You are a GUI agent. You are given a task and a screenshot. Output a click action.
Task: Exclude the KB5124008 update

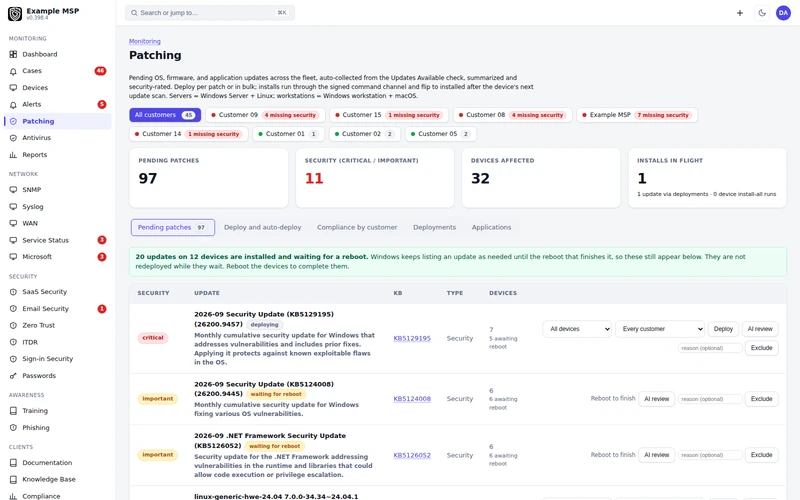(x=761, y=399)
